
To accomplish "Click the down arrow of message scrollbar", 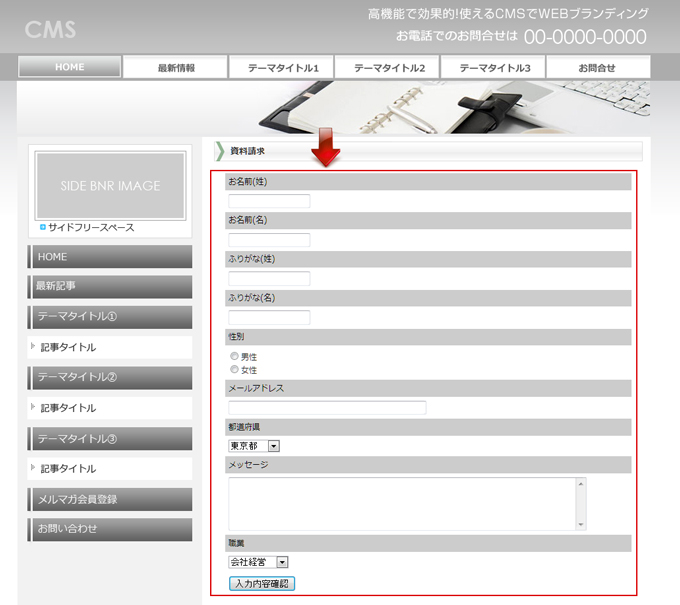I will [579, 523].
